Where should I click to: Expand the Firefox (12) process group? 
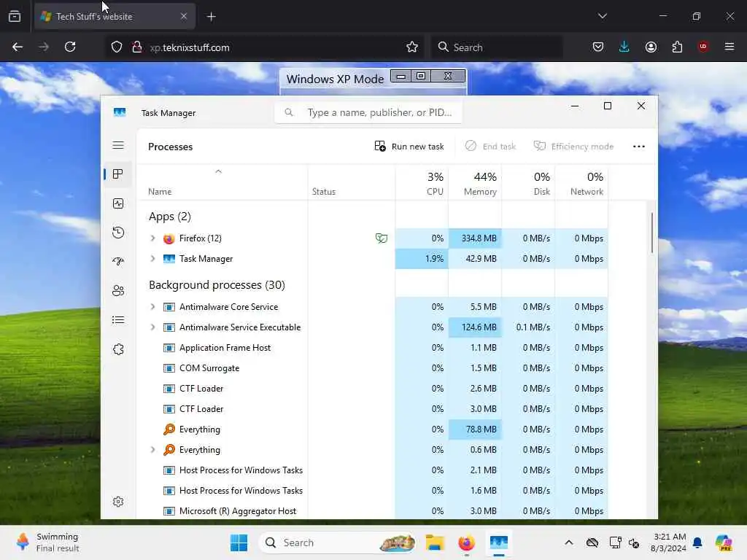152,238
